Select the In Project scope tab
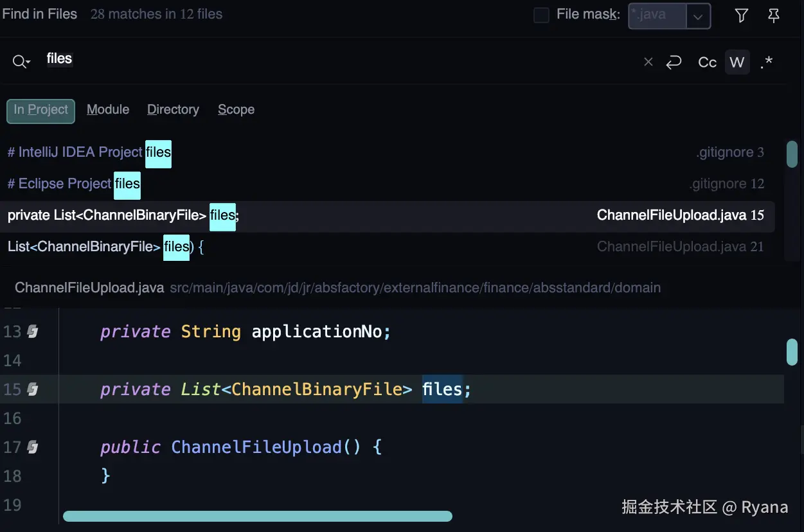The width and height of the screenshot is (804, 532). click(41, 111)
